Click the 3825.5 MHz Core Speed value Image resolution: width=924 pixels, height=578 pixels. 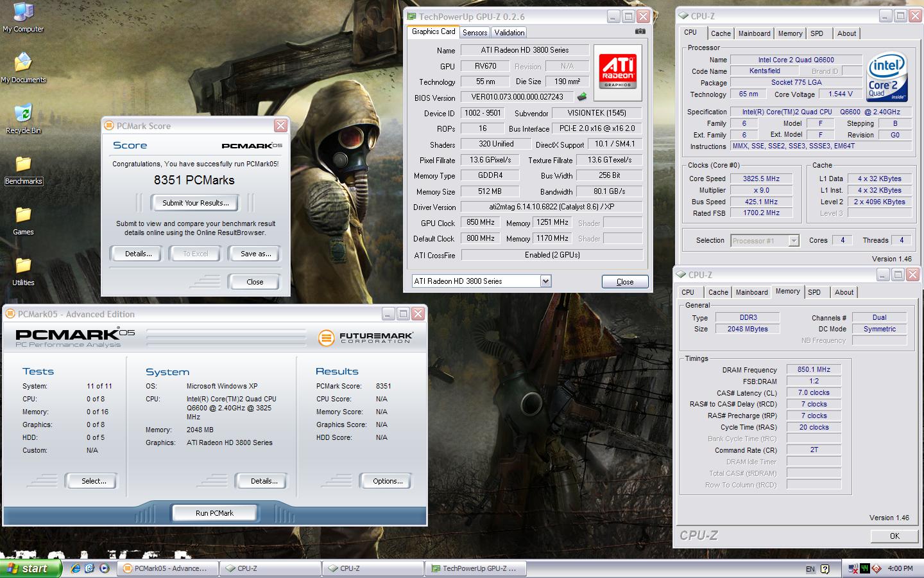pos(761,179)
